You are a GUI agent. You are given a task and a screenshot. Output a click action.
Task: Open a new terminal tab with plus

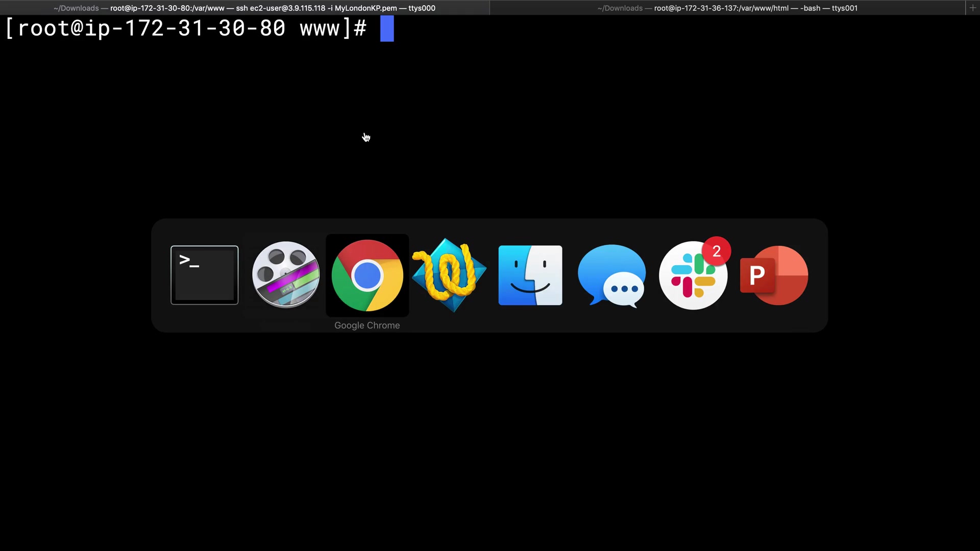click(973, 8)
